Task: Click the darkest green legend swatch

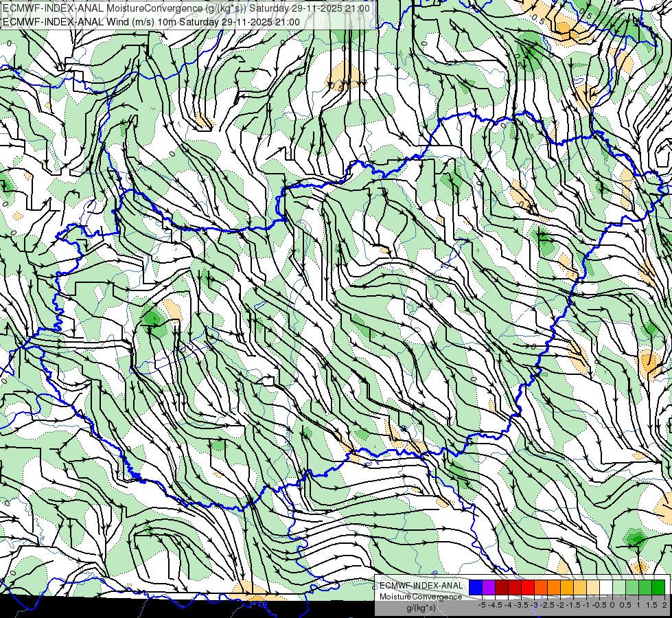Action: pos(658,587)
